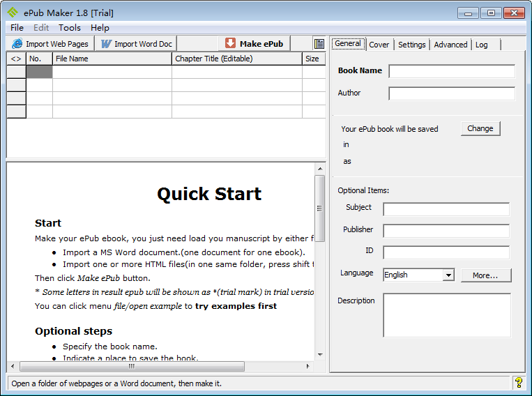Open the Language dropdown showing English

[448, 275]
